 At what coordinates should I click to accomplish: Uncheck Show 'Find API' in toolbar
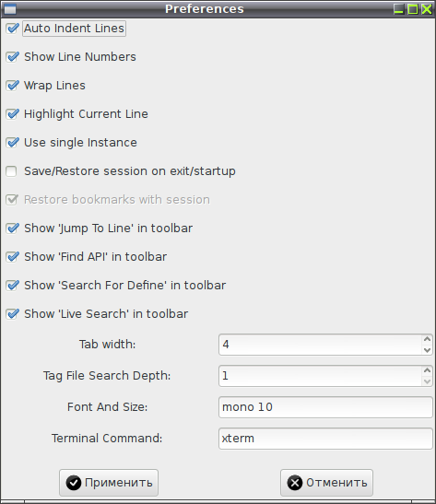[12, 257]
